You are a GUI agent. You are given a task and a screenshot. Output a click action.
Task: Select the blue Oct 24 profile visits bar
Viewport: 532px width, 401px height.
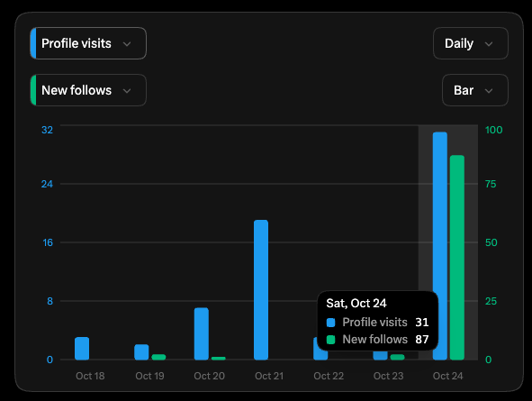pyautogui.click(x=440, y=246)
